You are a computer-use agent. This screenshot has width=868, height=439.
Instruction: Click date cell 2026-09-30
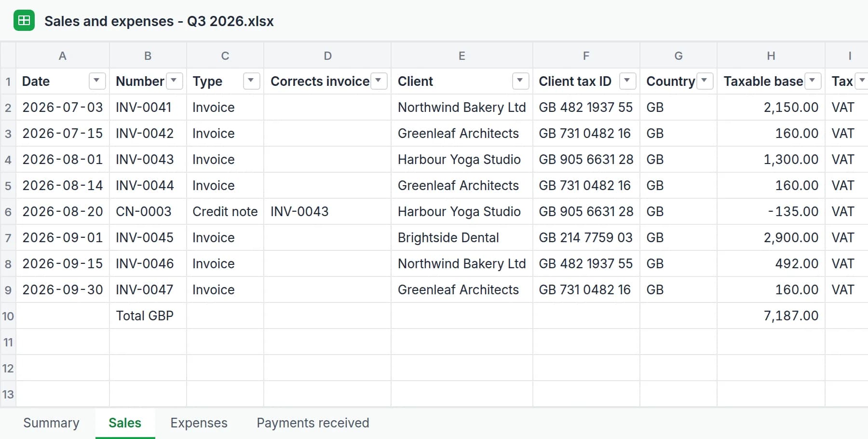[63, 289]
